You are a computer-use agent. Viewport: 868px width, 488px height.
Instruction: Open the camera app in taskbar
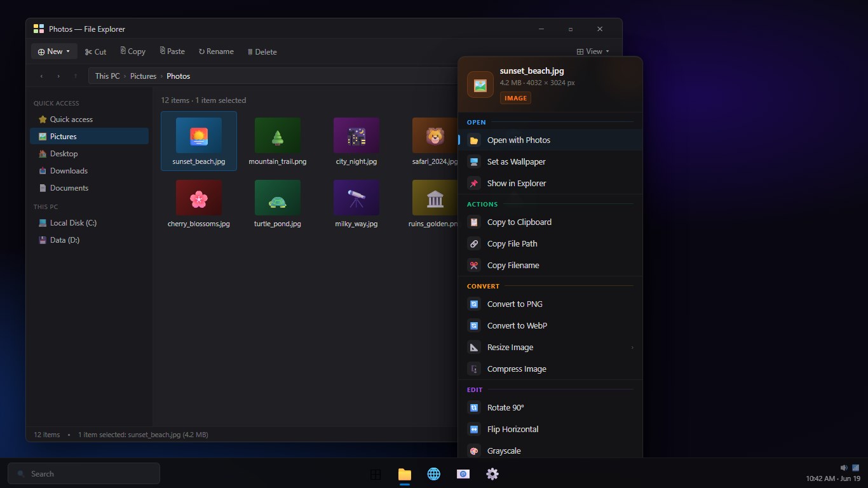tap(463, 474)
